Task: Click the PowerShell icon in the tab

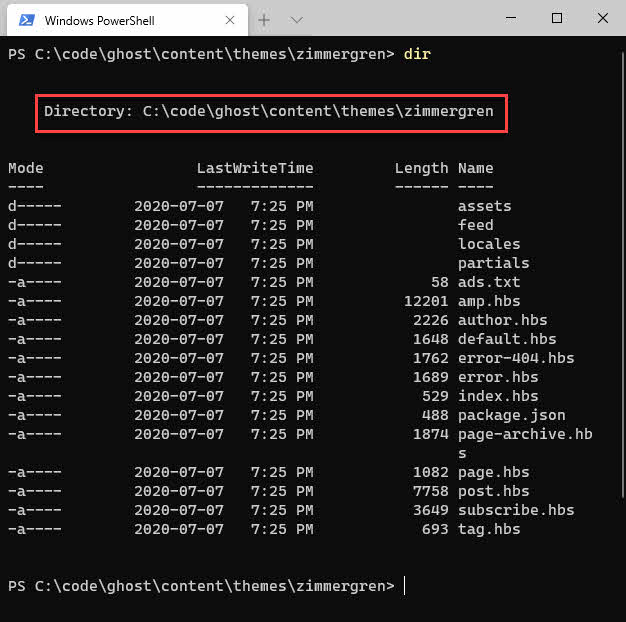Action: [x=27, y=20]
